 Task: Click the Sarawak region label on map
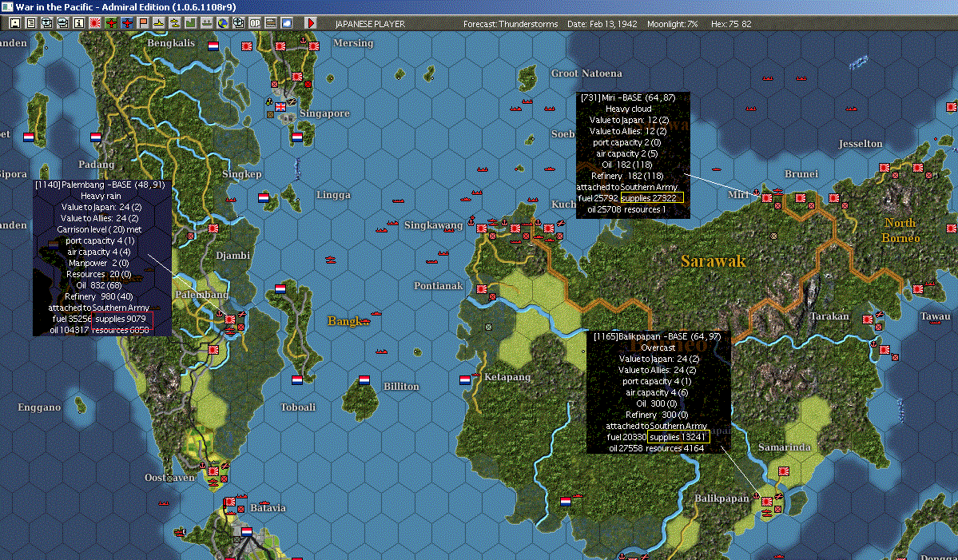point(713,261)
